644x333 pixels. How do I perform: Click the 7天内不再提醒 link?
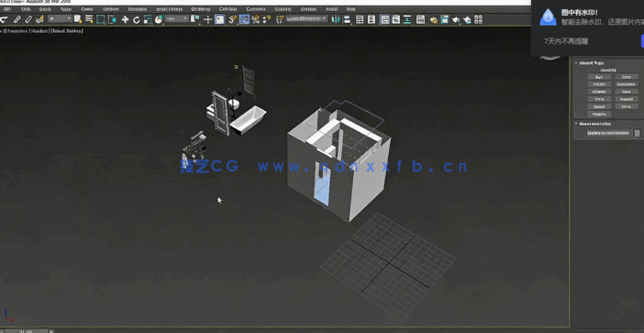[x=565, y=41]
